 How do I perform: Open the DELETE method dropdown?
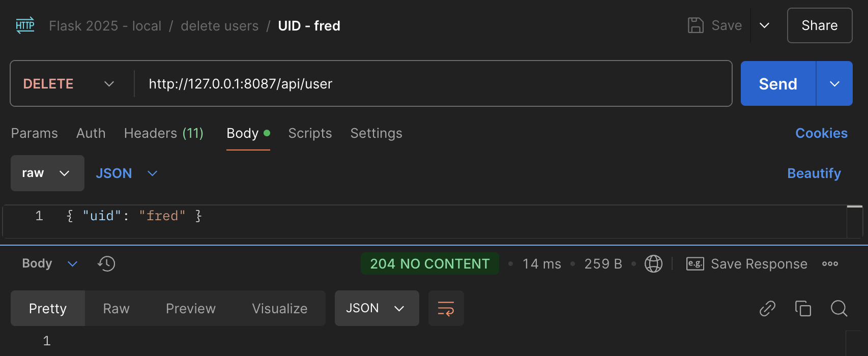[x=68, y=84]
